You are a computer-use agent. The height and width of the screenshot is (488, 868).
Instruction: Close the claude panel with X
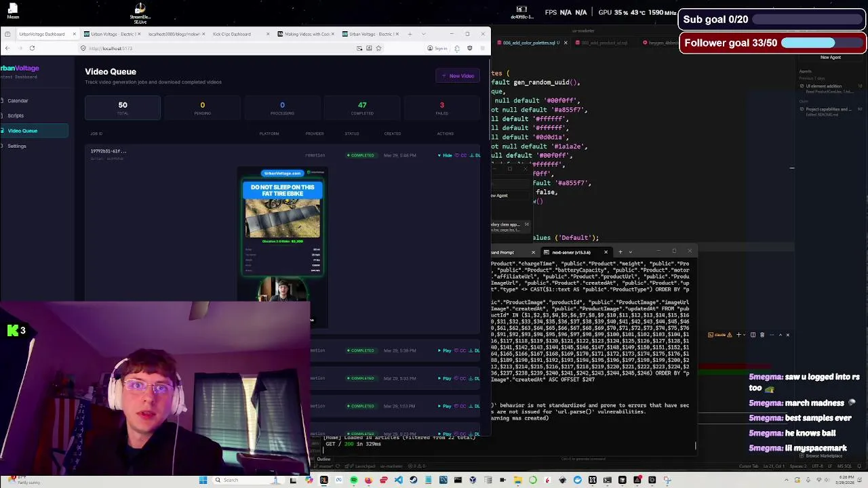coord(787,334)
